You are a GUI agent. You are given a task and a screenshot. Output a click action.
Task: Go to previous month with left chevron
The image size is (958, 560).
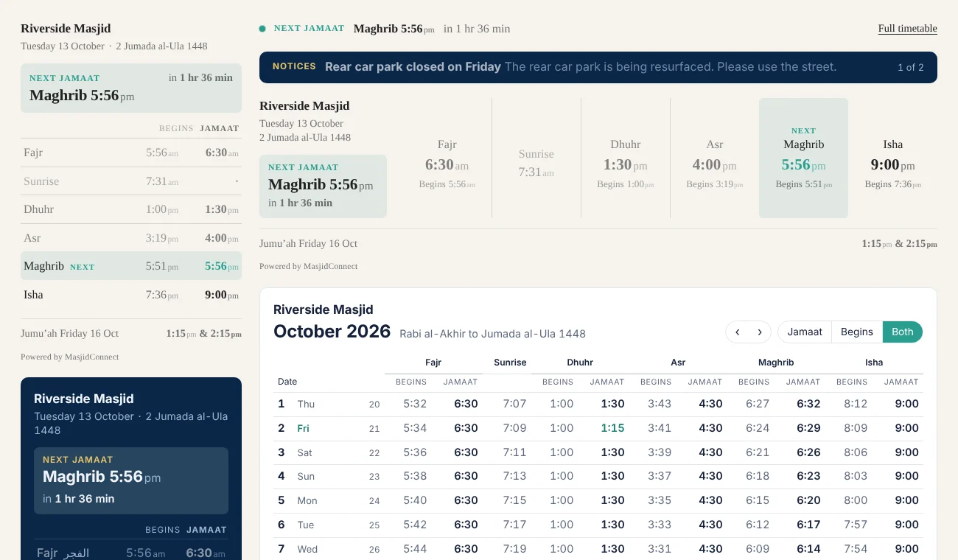click(737, 332)
